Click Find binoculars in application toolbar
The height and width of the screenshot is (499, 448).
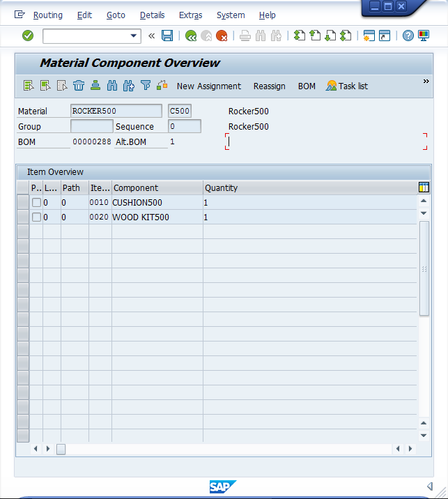pos(112,86)
